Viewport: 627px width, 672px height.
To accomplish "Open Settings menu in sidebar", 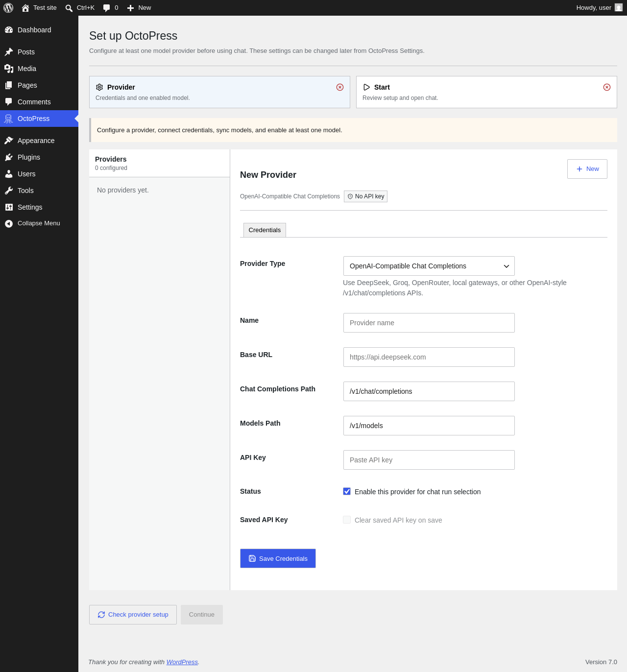I will tap(39, 207).
